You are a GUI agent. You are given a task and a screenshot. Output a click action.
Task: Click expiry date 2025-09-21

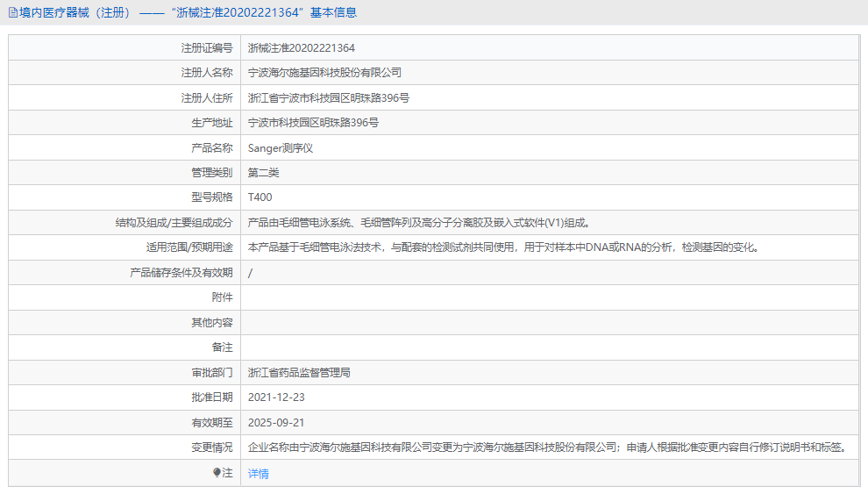[276, 423]
